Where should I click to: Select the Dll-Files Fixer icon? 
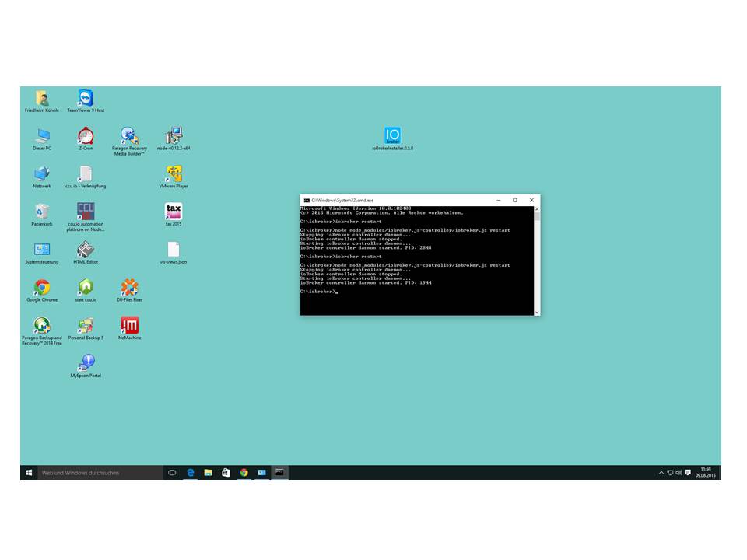click(x=129, y=291)
